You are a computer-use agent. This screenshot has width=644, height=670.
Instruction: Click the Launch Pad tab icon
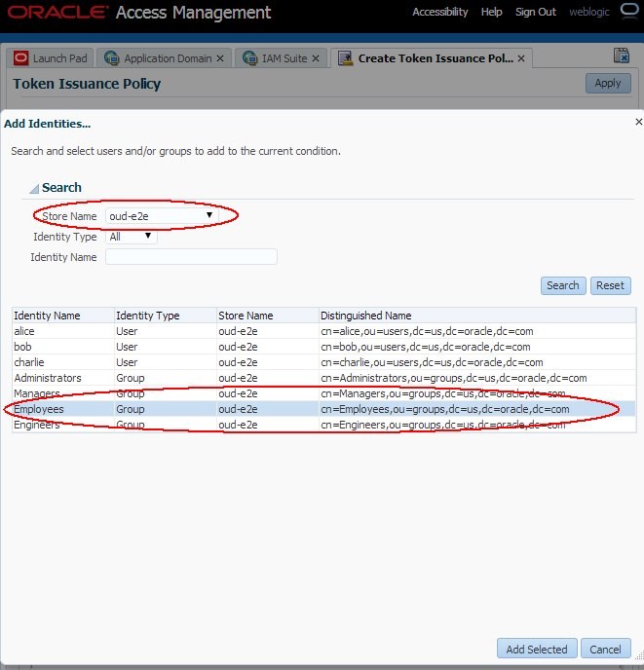point(20,57)
